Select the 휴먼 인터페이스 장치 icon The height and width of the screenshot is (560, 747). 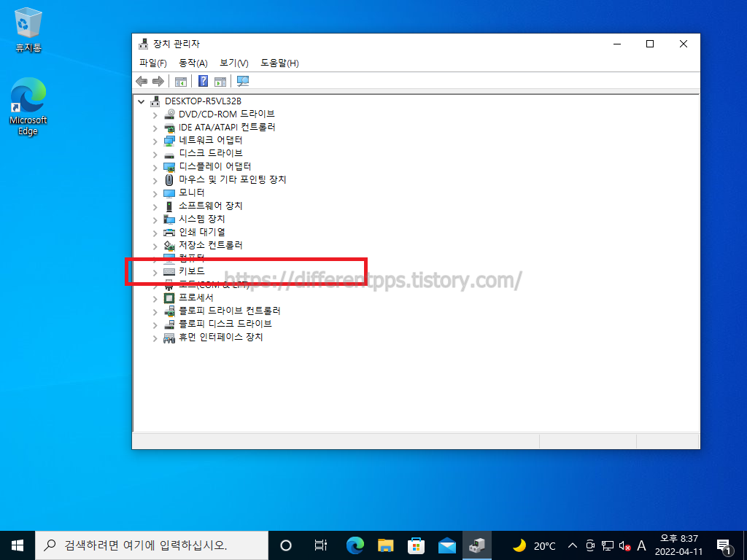pyautogui.click(x=169, y=338)
